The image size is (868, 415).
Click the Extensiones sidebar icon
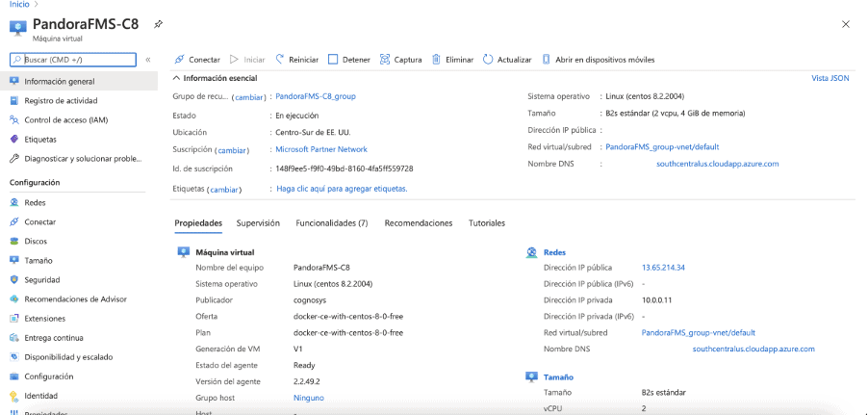pos(14,319)
